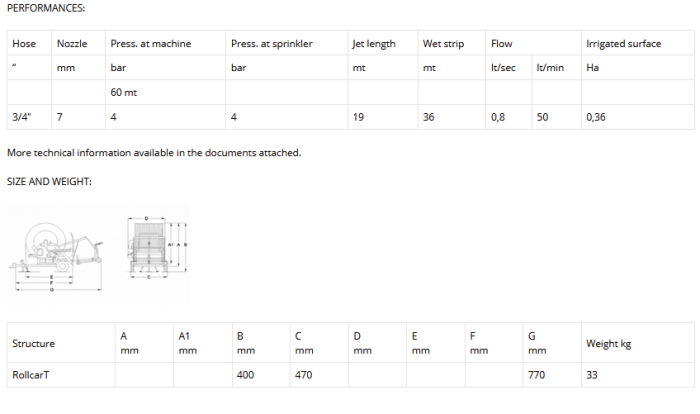This screenshot has height=414, width=700.
Task: Click the 'Jet length' column header
Action: pyautogui.click(x=374, y=44)
